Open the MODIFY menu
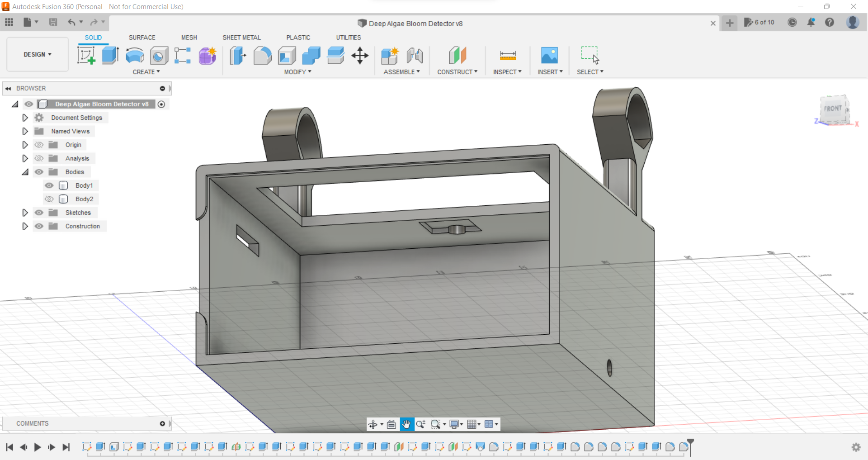This screenshot has width=868, height=460. (x=297, y=72)
